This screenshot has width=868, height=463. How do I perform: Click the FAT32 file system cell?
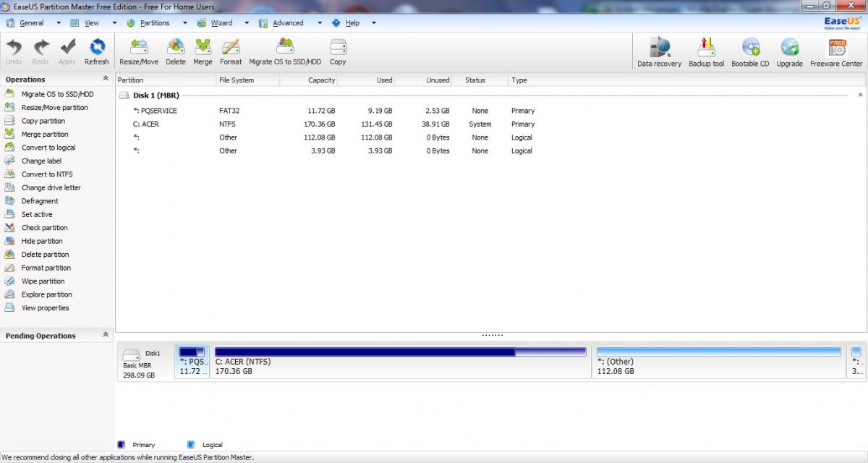click(x=229, y=111)
